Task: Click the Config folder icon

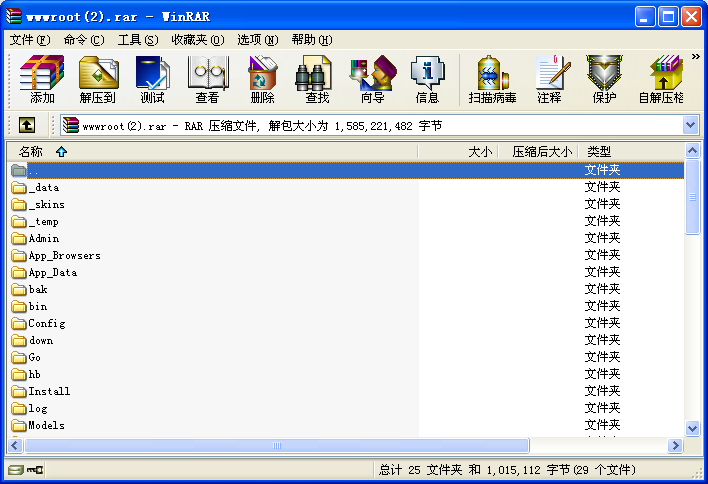Action: point(19,323)
